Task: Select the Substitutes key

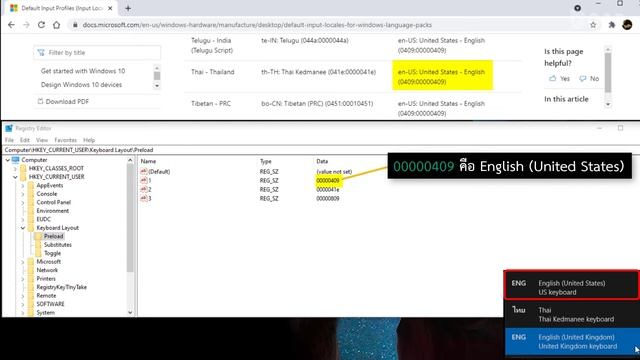Action: point(58,245)
